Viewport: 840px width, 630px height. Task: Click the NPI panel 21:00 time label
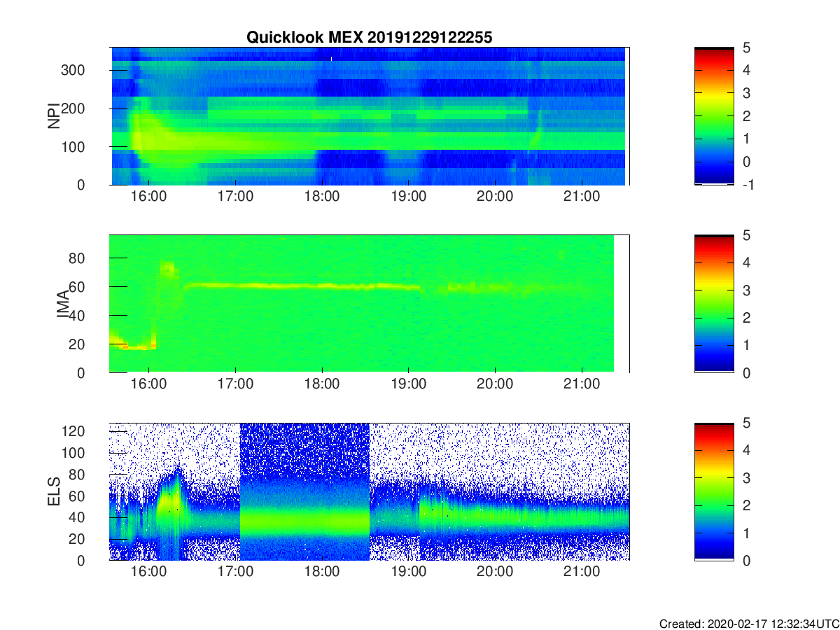[x=582, y=197]
